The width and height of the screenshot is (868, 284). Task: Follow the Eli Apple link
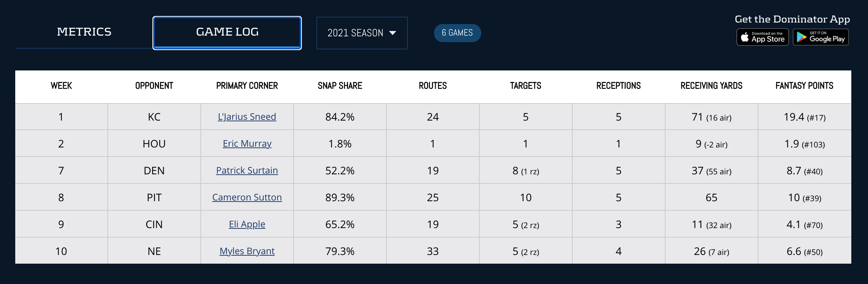(x=247, y=224)
